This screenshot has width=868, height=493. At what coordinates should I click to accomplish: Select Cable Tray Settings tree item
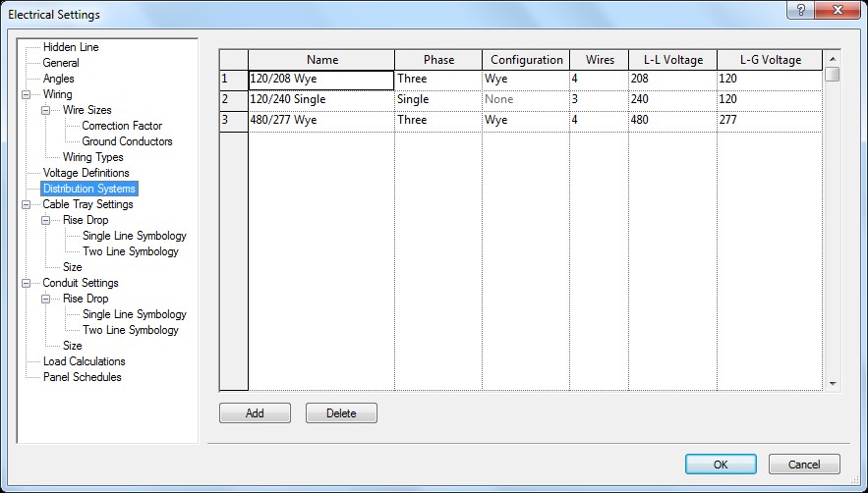[x=88, y=204]
